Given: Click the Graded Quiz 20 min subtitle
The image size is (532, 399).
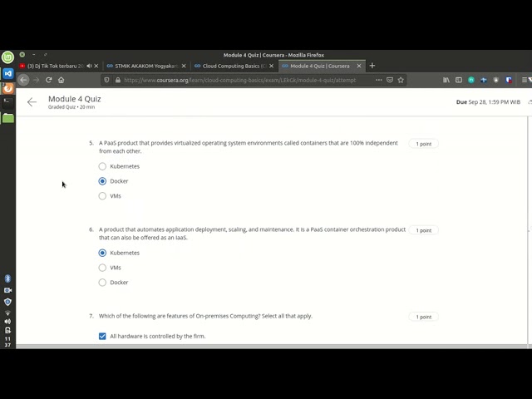Looking at the screenshot, I should [71, 107].
